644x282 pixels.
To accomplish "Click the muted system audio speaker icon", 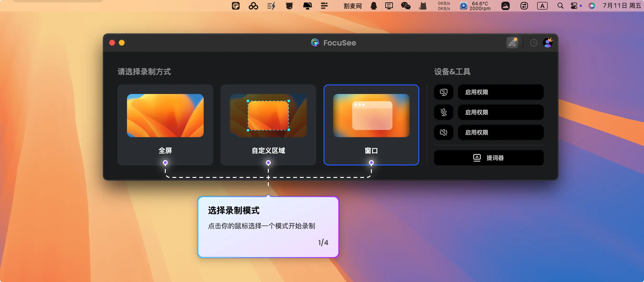I will [444, 132].
